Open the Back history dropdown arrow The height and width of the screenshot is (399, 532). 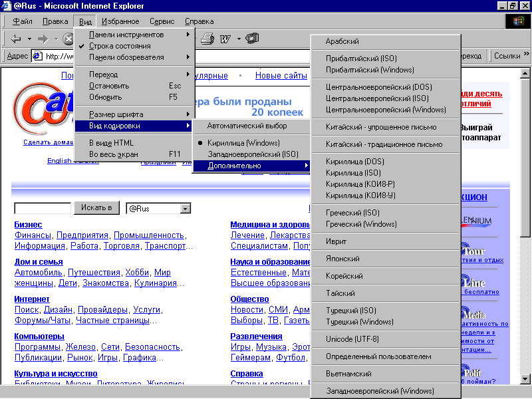(x=29, y=39)
